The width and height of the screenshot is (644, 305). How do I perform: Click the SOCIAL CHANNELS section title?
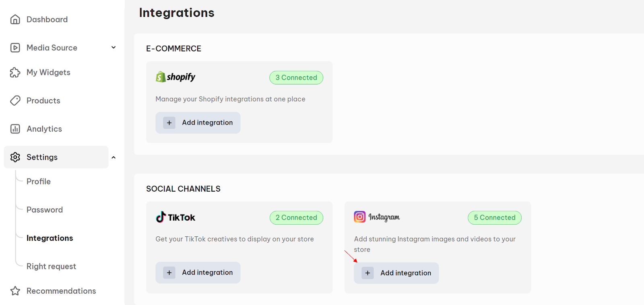pos(183,189)
